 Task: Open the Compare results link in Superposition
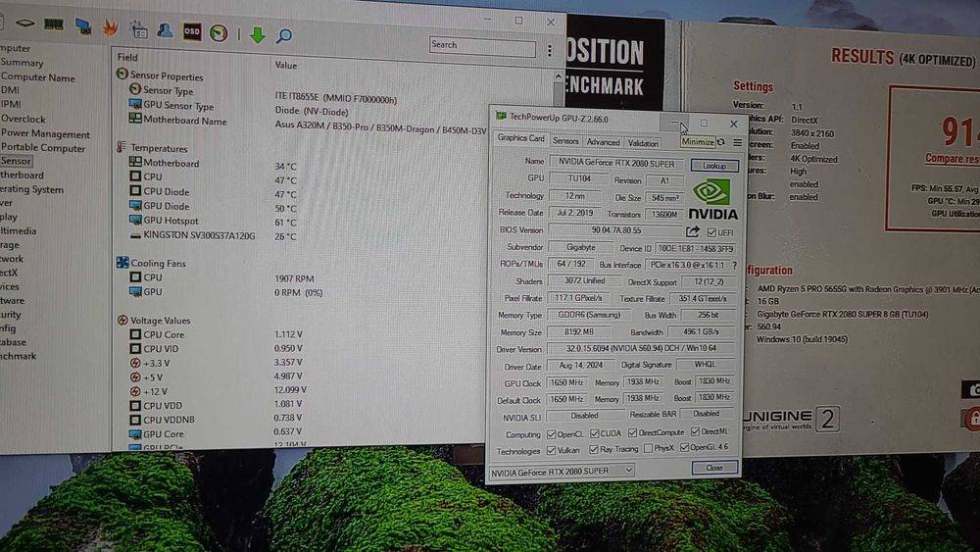click(x=952, y=159)
